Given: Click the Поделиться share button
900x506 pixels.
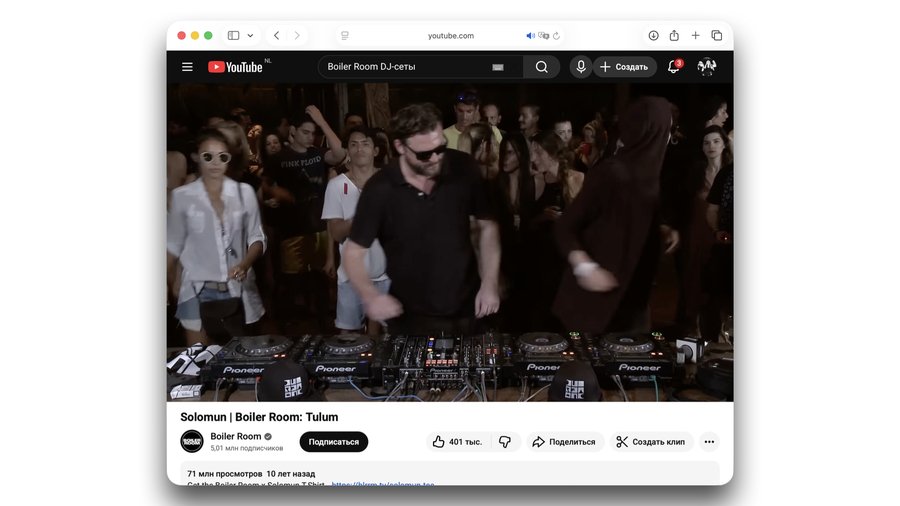Looking at the screenshot, I should [564, 442].
